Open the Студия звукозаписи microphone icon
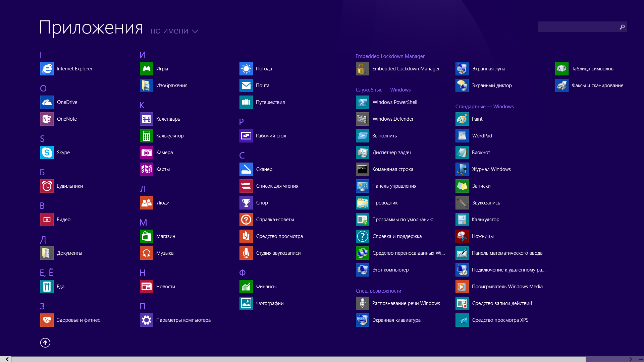 point(246,253)
